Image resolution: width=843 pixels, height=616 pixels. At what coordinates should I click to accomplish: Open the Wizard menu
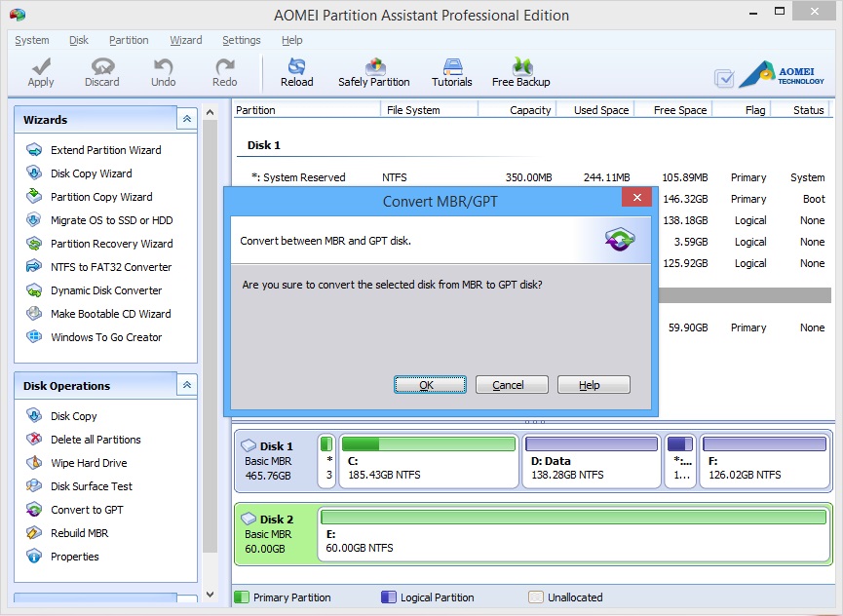click(186, 40)
